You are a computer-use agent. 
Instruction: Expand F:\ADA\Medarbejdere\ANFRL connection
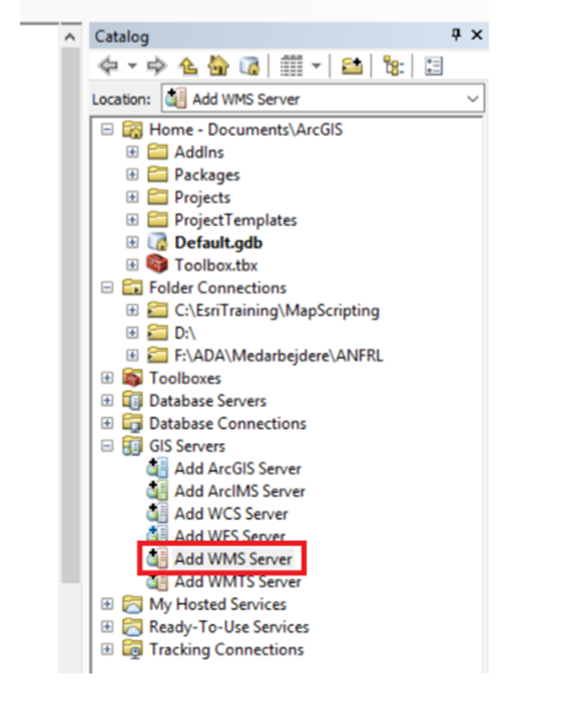pyautogui.click(x=133, y=355)
